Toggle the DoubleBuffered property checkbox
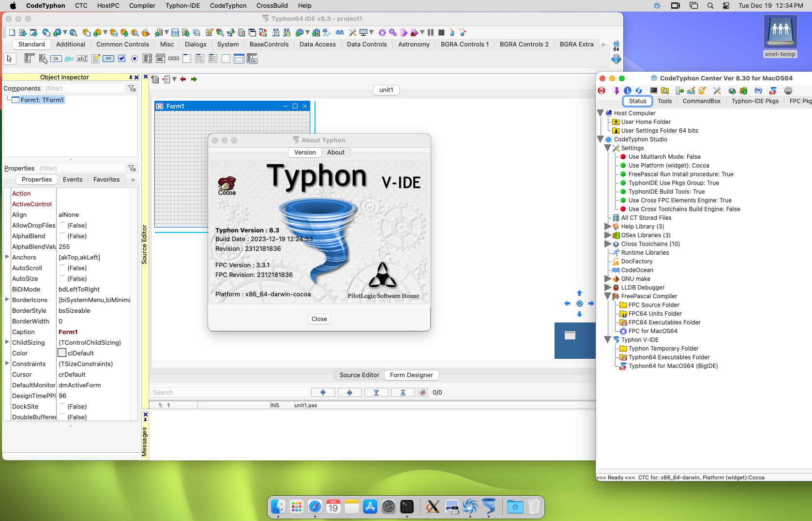 tap(62, 417)
